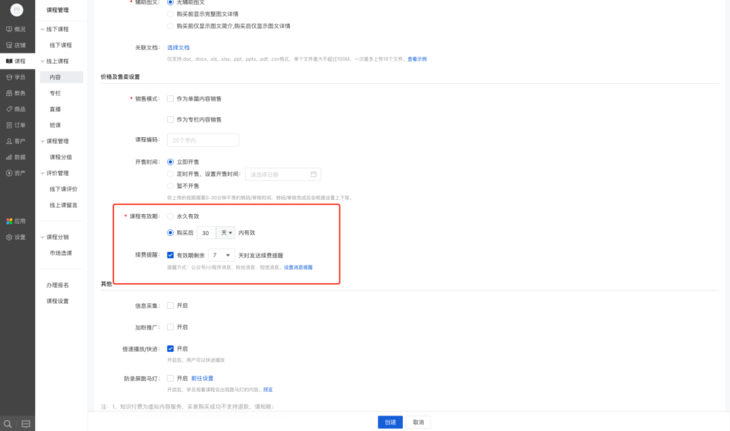
Task: Select the 课程 course icon in sidebar
Action: pos(9,61)
